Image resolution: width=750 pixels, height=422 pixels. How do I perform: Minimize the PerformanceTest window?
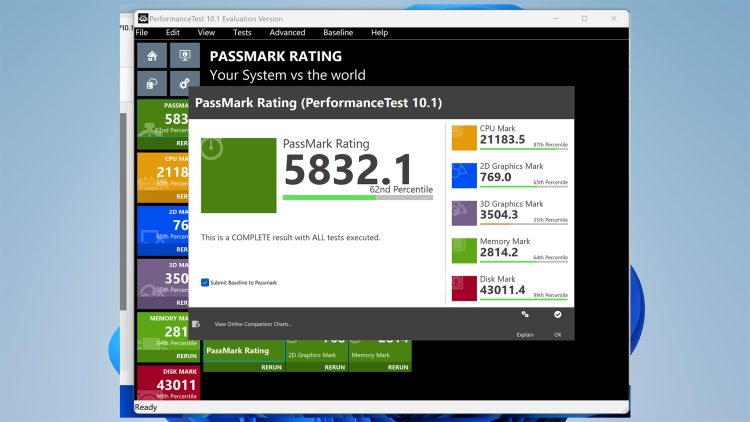(556, 18)
